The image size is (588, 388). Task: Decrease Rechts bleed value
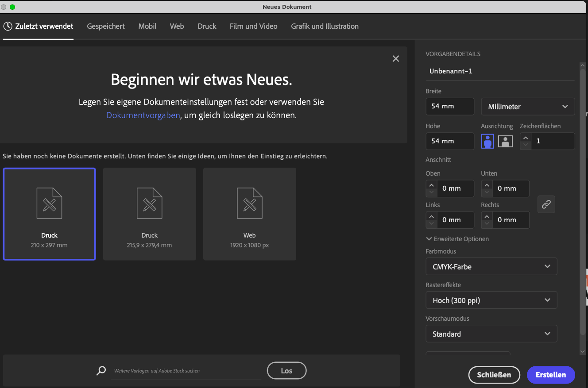click(x=487, y=224)
